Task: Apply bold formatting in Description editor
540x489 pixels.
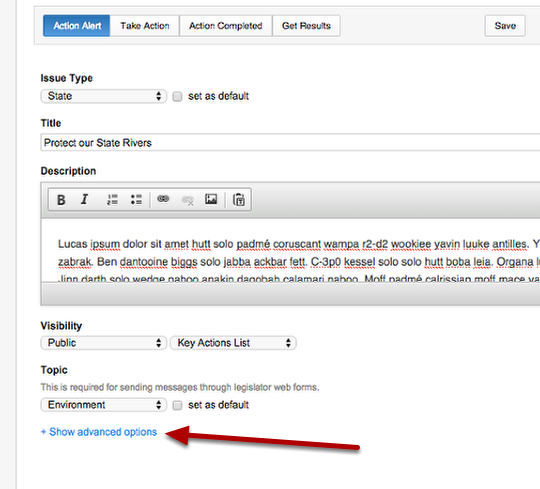Action: tap(61, 200)
